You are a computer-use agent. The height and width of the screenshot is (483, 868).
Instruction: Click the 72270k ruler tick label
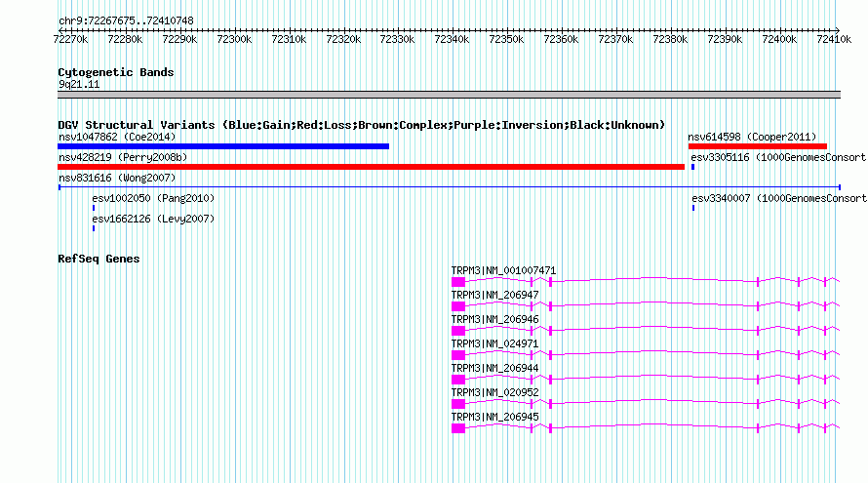click(70, 40)
